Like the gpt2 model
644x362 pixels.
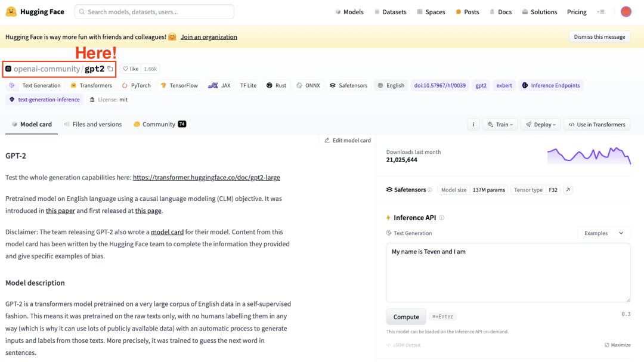pos(131,69)
